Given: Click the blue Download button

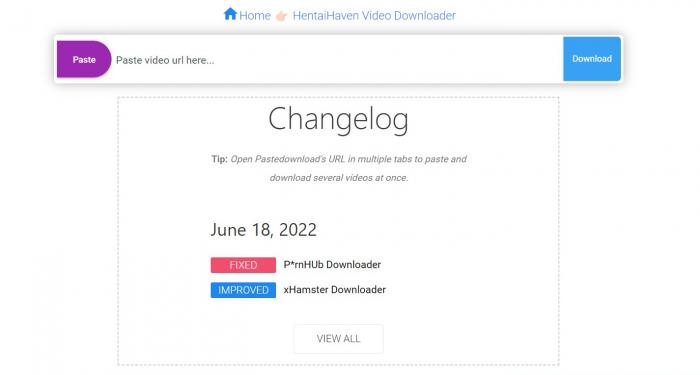Looking at the screenshot, I should coord(592,59).
